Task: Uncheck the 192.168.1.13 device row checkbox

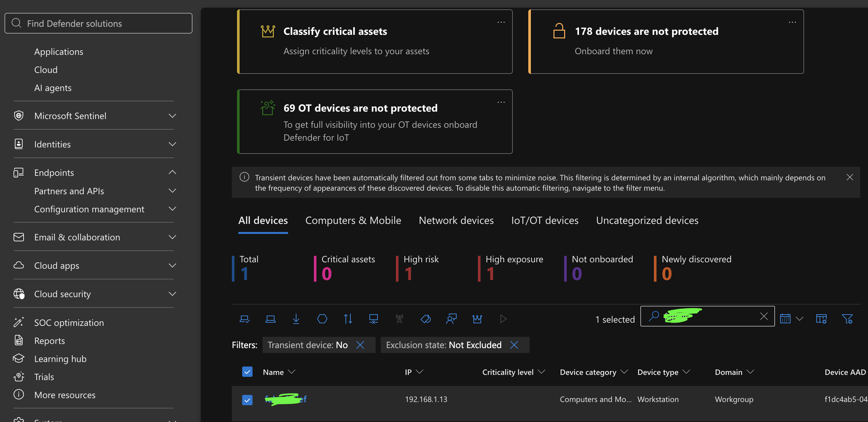Action: 247,400
